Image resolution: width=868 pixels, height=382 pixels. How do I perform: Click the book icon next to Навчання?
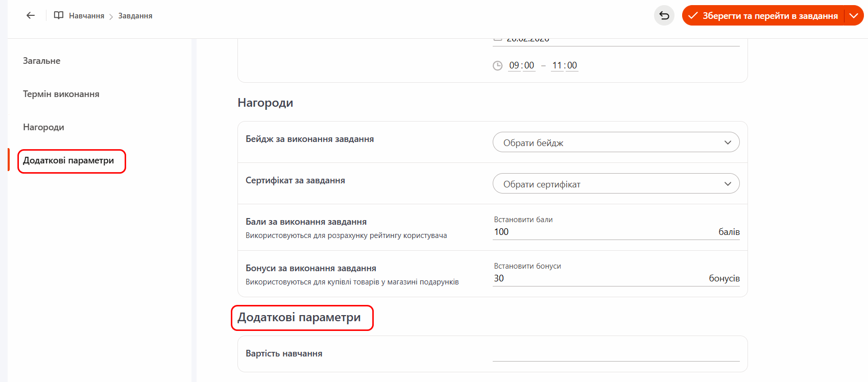(59, 15)
